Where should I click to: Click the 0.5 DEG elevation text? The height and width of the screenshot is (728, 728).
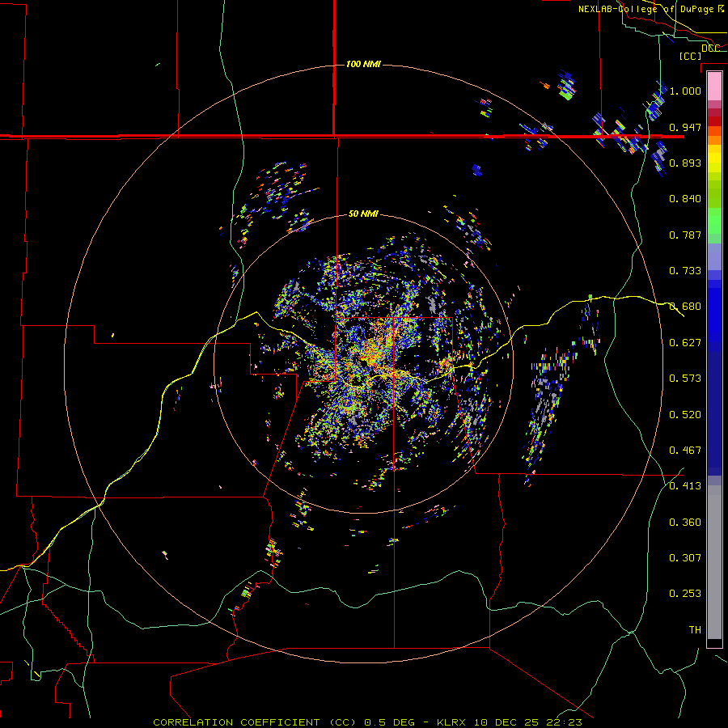pos(389,722)
